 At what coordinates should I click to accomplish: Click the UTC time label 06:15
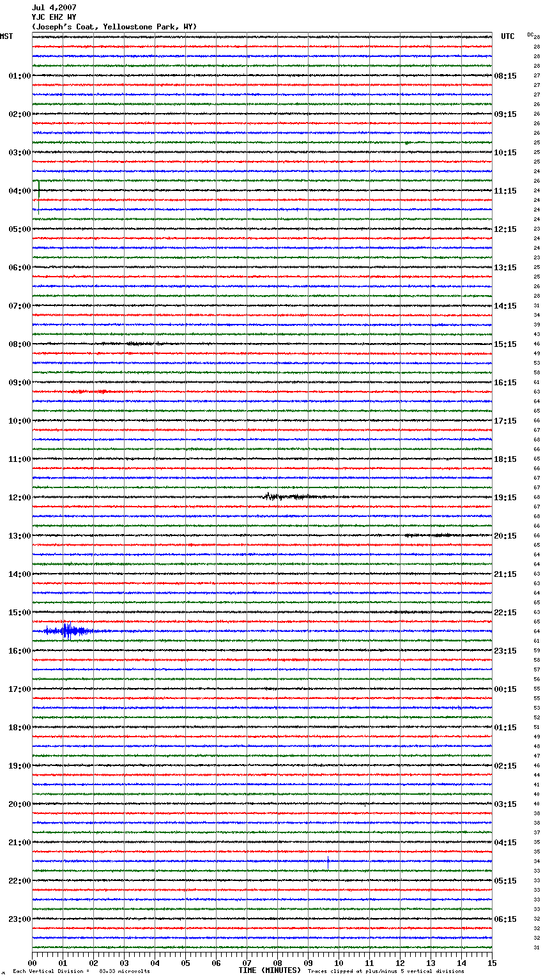point(505,919)
